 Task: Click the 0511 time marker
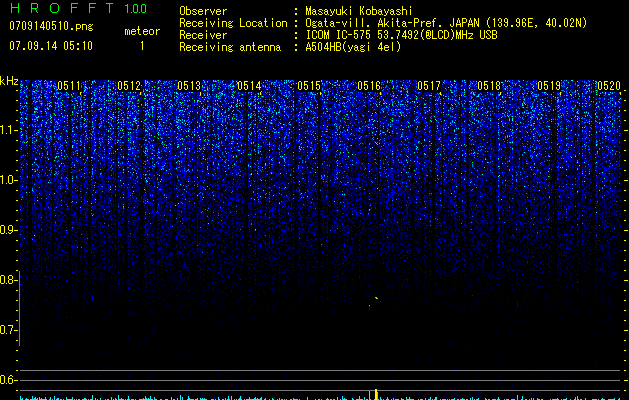coord(69,86)
